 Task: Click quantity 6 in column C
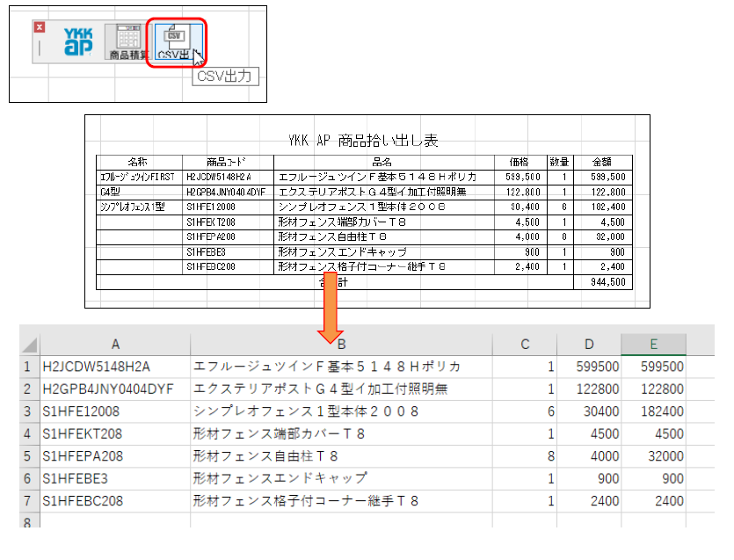tap(525, 411)
